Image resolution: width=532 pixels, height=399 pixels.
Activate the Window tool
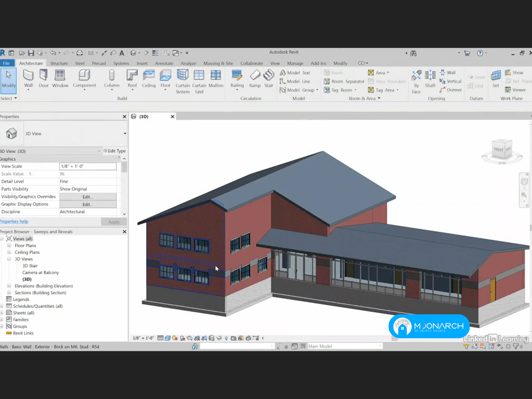coord(60,79)
